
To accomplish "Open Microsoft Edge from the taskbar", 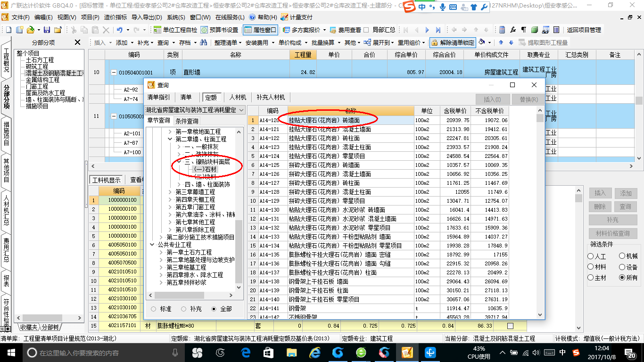I will pos(246,353).
